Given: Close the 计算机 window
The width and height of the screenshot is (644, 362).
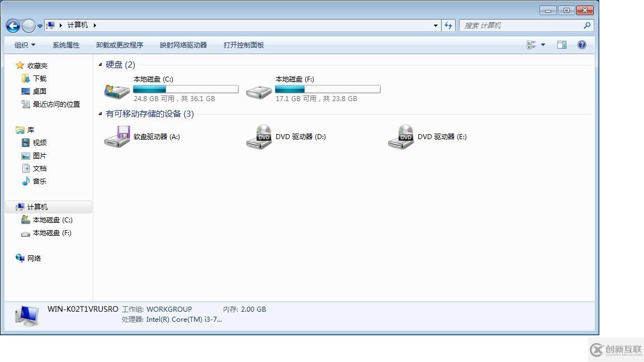Looking at the screenshot, I should 585,10.
